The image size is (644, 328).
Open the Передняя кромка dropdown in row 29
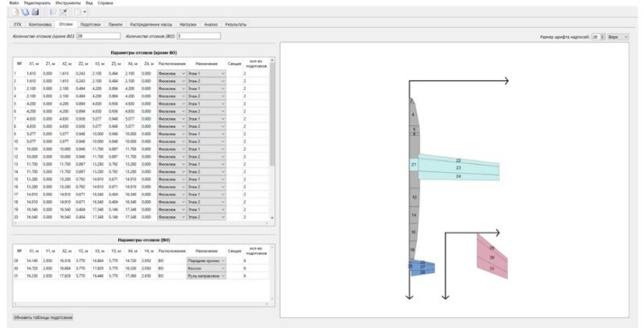coord(207,260)
